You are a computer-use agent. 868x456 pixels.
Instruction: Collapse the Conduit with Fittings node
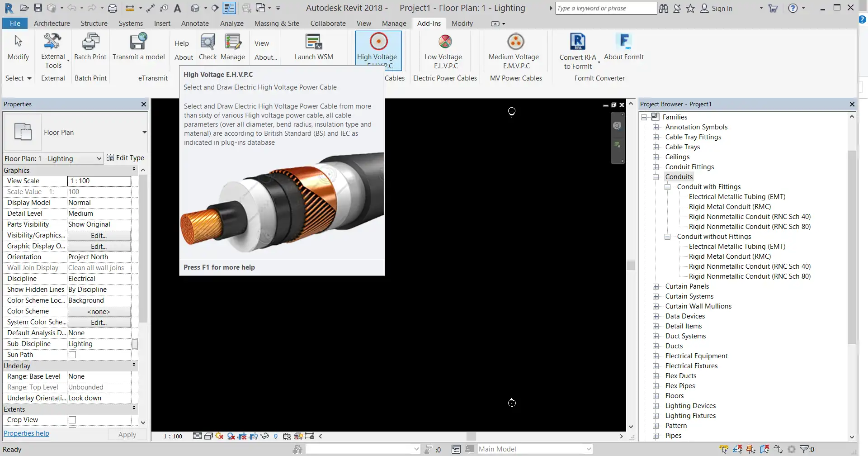coord(668,187)
